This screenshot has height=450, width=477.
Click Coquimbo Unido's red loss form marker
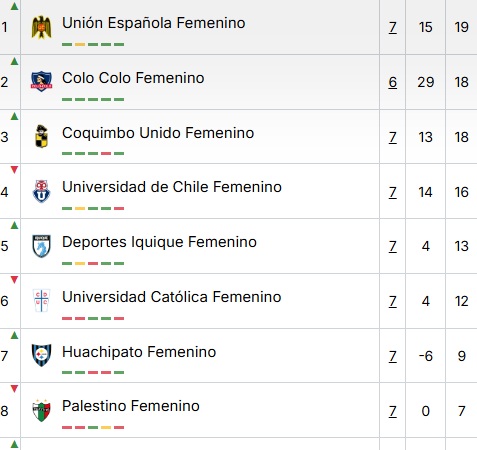(x=106, y=154)
